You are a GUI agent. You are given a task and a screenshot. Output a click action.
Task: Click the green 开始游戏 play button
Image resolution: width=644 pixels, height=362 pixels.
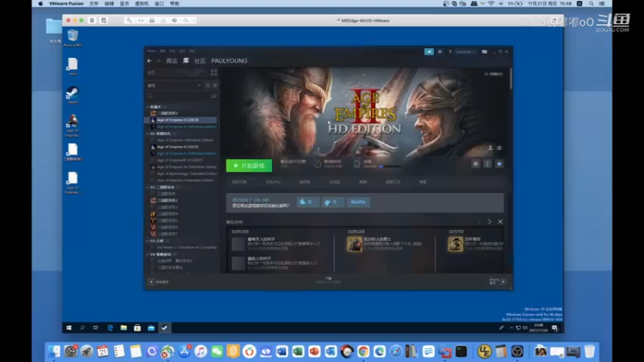click(x=249, y=166)
